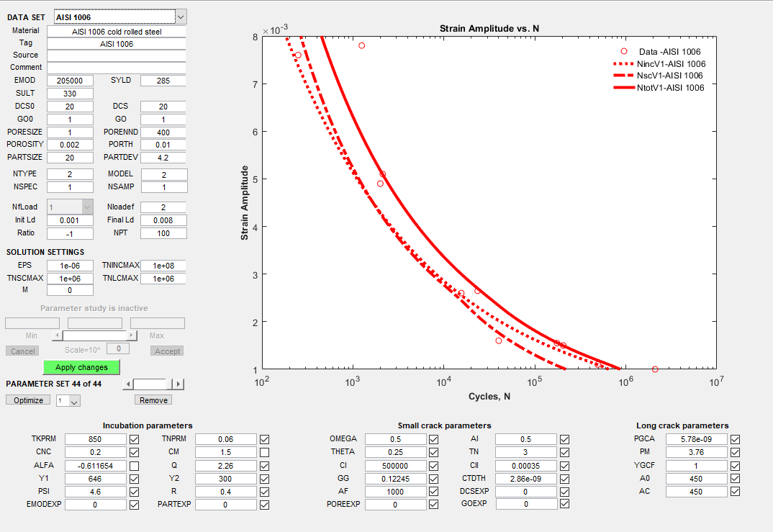Toggle the TKPRM checkbox
The height and width of the screenshot is (532, 773).
(x=134, y=439)
